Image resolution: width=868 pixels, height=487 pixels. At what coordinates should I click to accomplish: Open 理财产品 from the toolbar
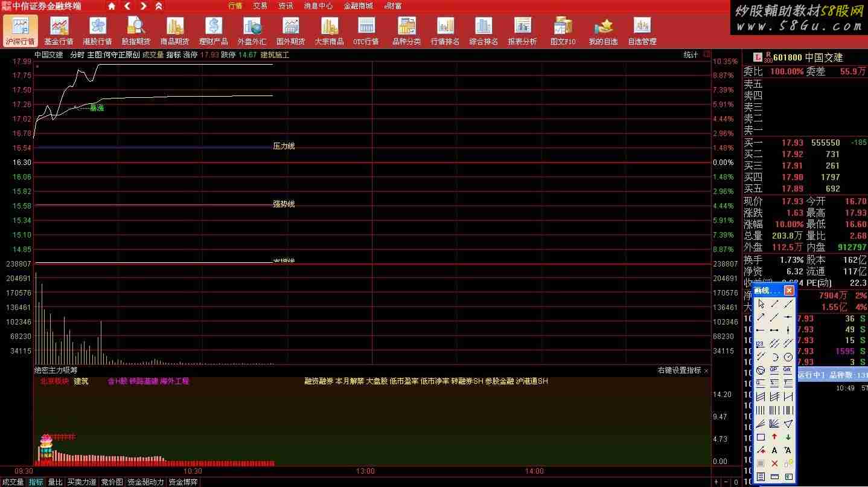click(x=214, y=31)
